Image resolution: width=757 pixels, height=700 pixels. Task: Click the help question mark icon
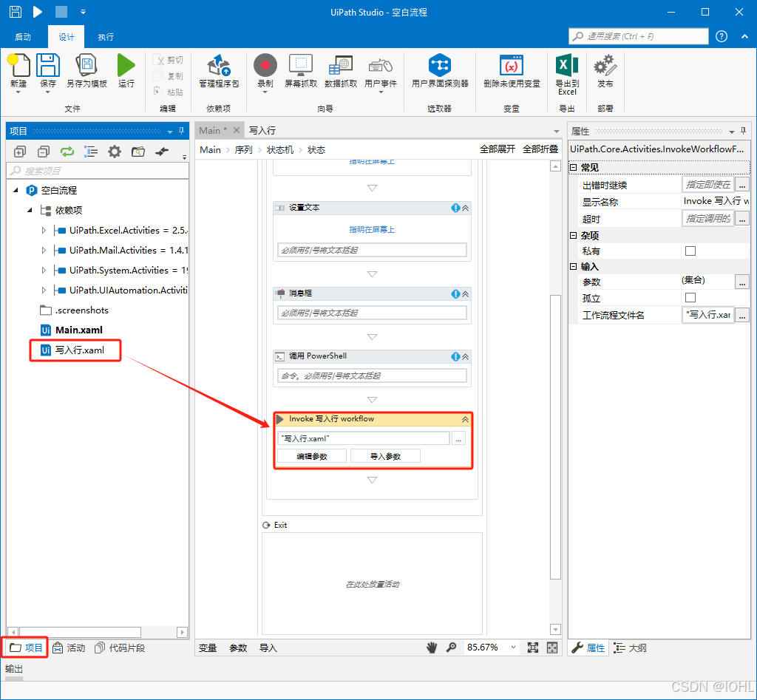click(722, 36)
